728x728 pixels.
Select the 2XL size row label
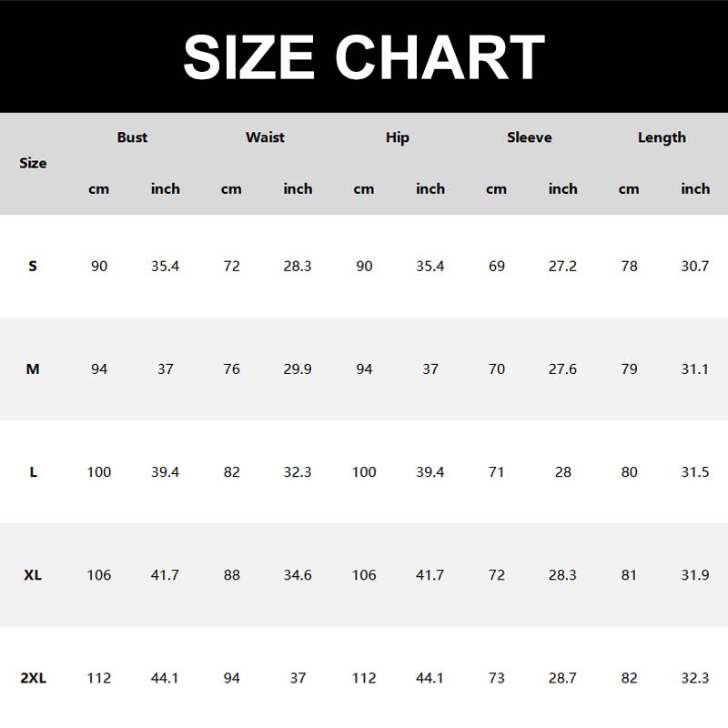coord(33,678)
